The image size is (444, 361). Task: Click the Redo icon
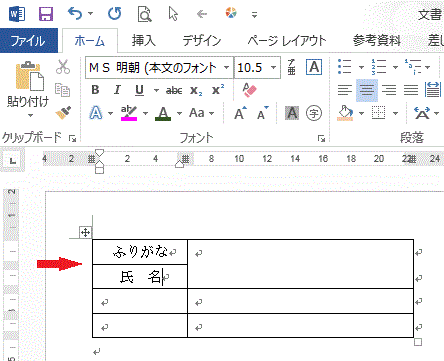click(115, 14)
